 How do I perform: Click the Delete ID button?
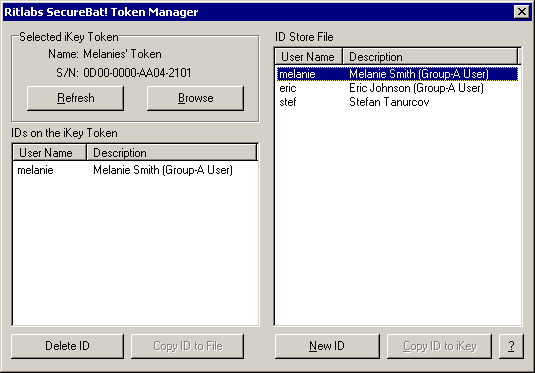(67, 346)
